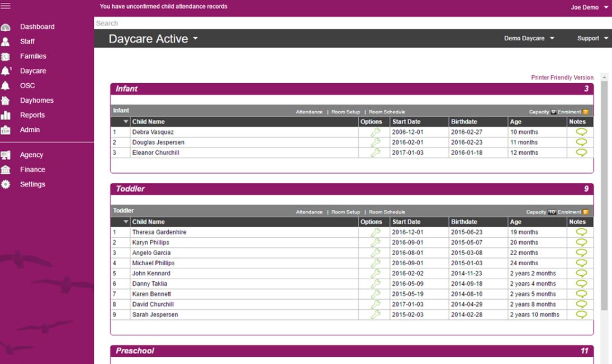
Task: Click the unconfirmed attendance records notice
Action: click(163, 6)
